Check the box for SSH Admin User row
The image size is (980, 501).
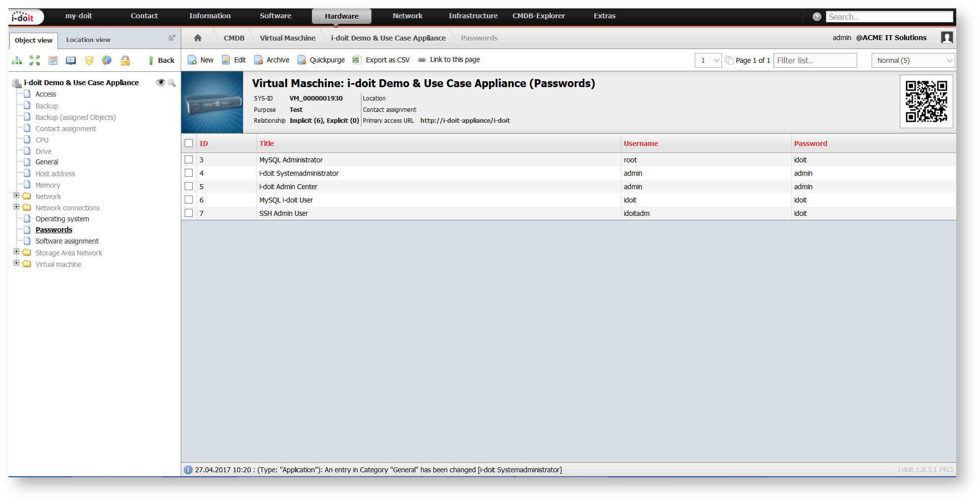pyautogui.click(x=189, y=213)
